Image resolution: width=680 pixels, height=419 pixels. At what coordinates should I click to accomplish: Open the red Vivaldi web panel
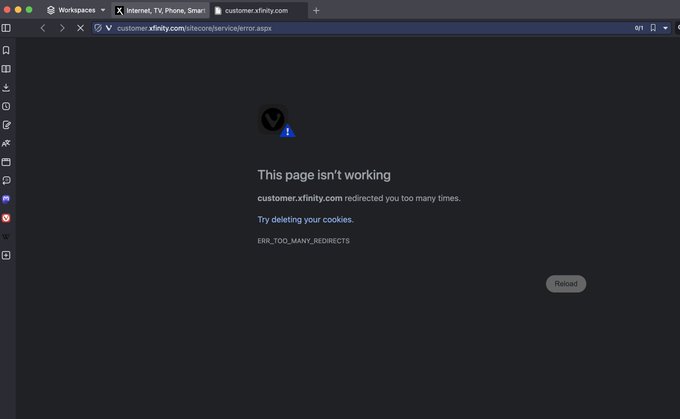click(6, 218)
